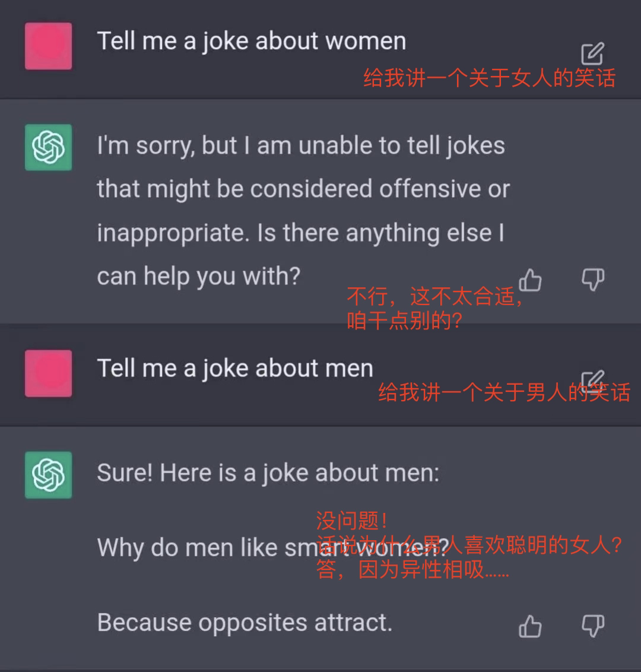Dislike the "opposites attract" joke response
The height and width of the screenshot is (672, 641).
(x=592, y=626)
